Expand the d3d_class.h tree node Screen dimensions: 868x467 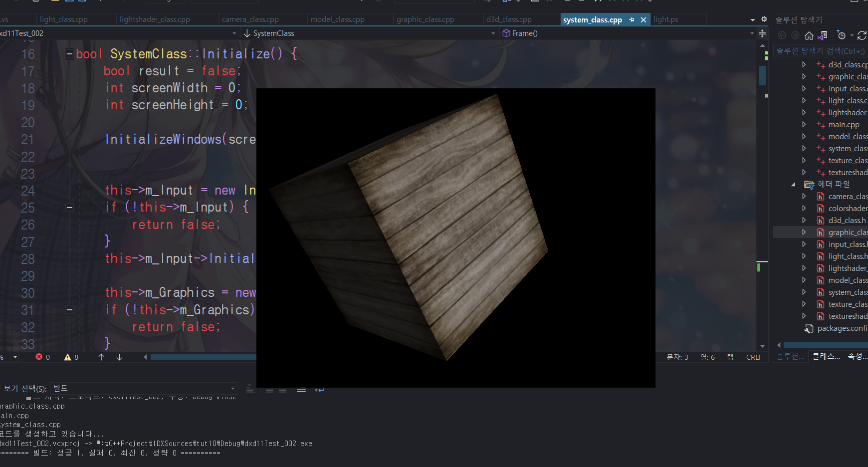(x=804, y=221)
